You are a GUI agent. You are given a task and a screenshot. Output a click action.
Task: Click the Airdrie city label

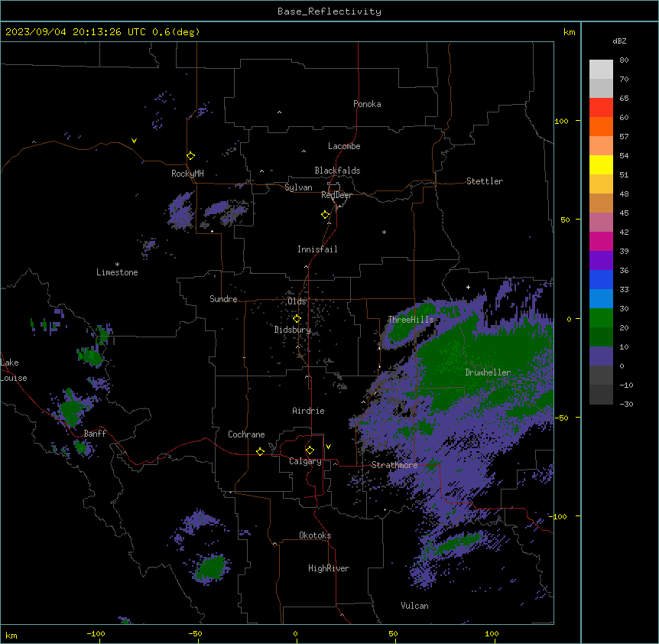pos(308,411)
